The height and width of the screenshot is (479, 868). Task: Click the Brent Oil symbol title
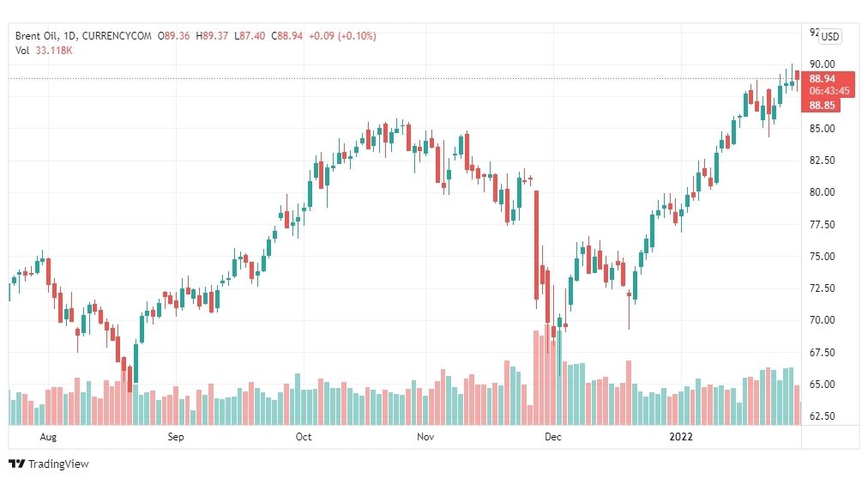click(x=37, y=36)
